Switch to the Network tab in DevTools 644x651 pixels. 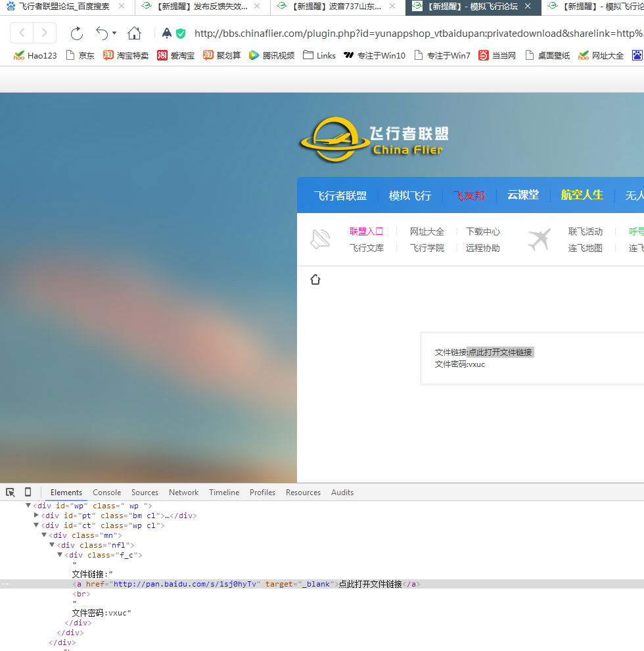pos(183,492)
